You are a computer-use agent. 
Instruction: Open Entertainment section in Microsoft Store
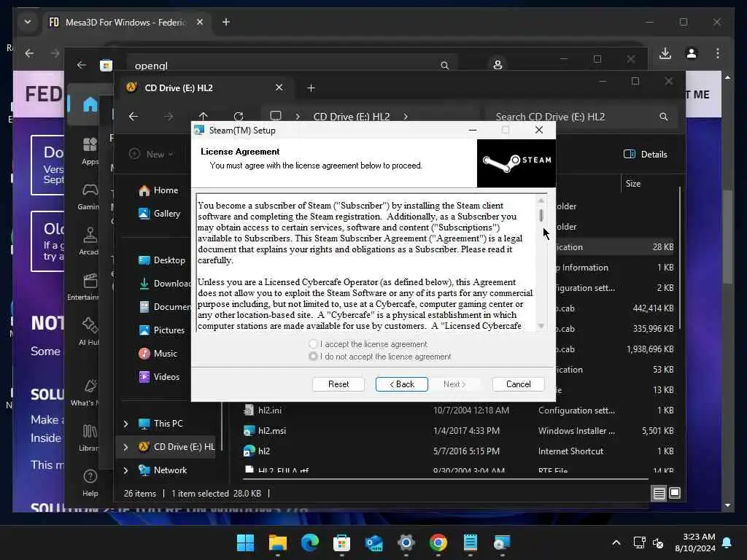coord(86,287)
